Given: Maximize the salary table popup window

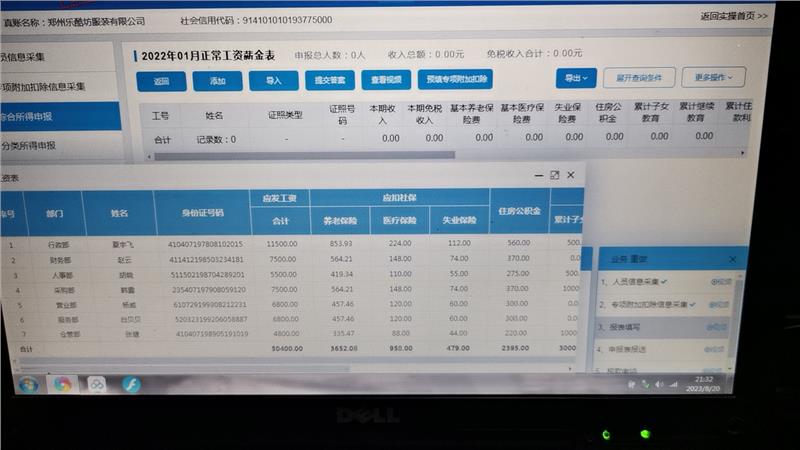Looking at the screenshot, I should [554, 175].
